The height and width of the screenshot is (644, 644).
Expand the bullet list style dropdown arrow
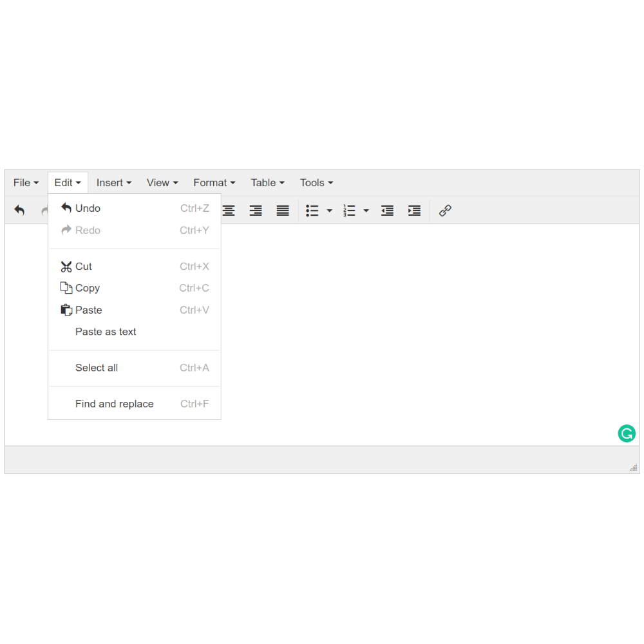pyautogui.click(x=330, y=211)
